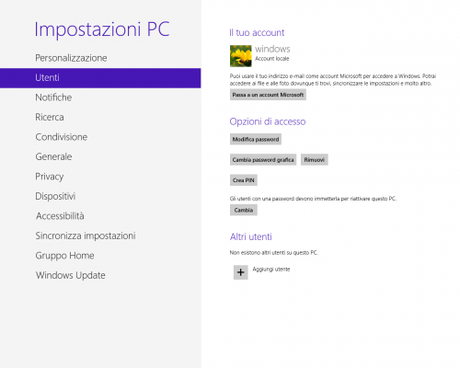This screenshot has width=460, height=368.
Task: Click the plus icon to add user
Action: pos(240,272)
